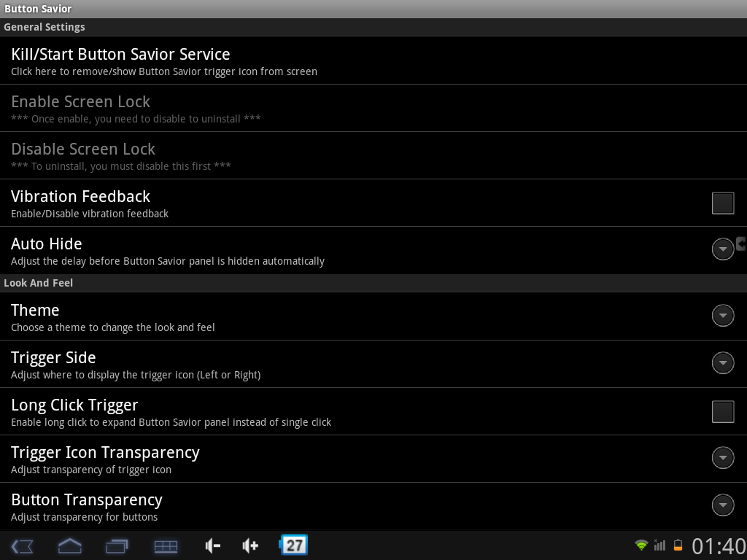This screenshot has height=560, width=747.
Task: Select the Enable Screen Lock option
Action: pos(373,108)
